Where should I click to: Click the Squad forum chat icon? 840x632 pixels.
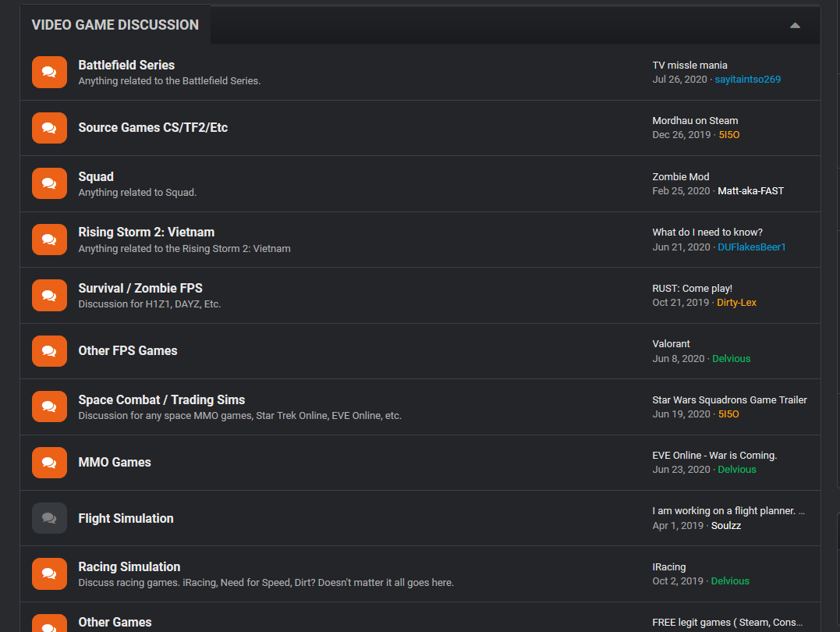click(49, 183)
